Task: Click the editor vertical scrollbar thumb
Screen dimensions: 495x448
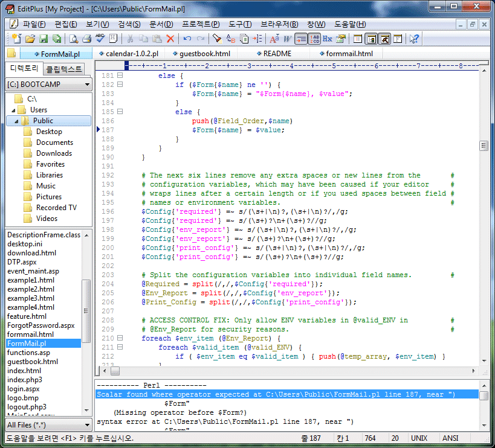Action: pos(484,146)
